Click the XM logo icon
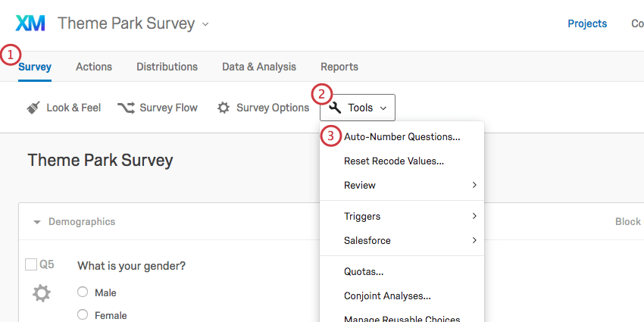 30,23
